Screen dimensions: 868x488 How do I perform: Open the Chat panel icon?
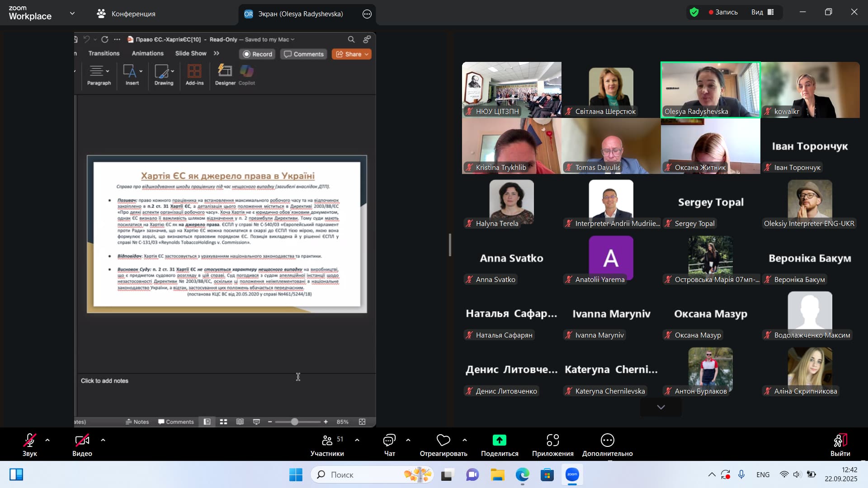pyautogui.click(x=389, y=440)
